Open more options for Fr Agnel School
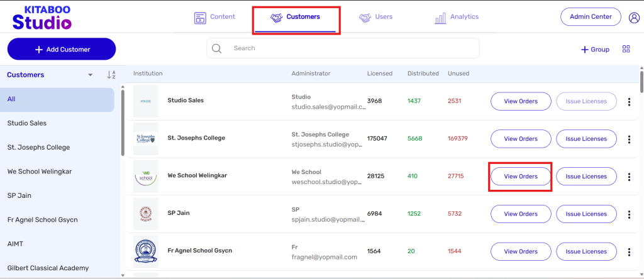This screenshot has height=279, width=644. (x=629, y=251)
